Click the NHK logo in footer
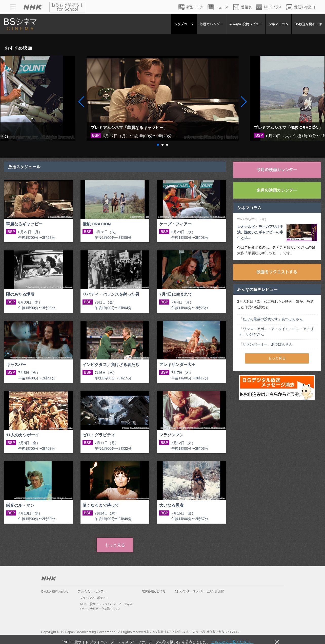The height and width of the screenshot is (644, 325). [49, 578]
